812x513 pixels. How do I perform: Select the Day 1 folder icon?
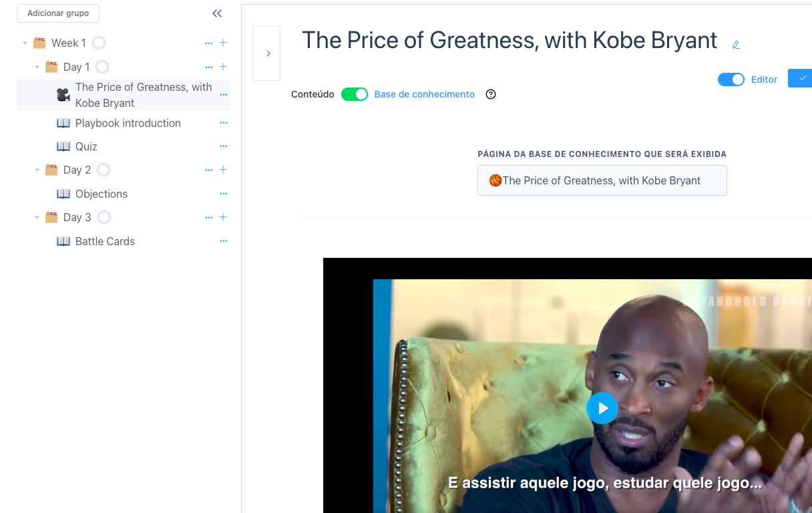tap(51, 67)
